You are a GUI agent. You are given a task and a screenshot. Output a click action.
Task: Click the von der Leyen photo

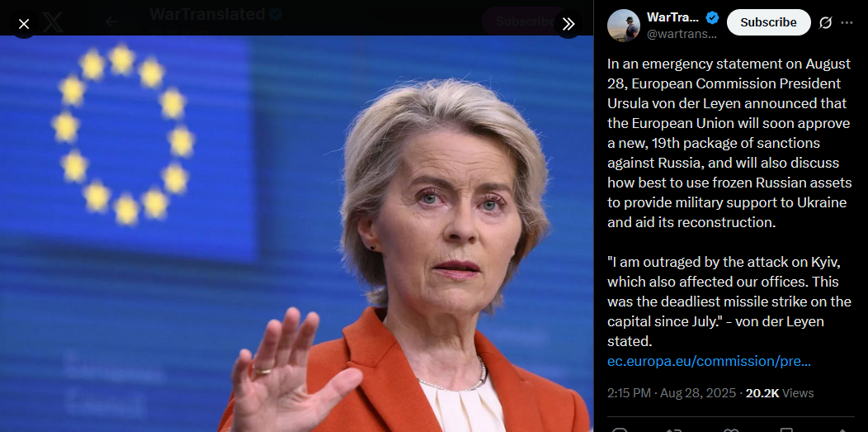297,234
